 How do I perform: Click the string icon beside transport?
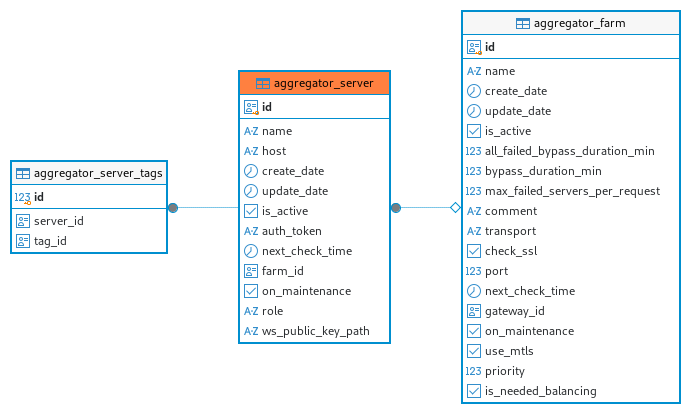click(x=474, y=231)
